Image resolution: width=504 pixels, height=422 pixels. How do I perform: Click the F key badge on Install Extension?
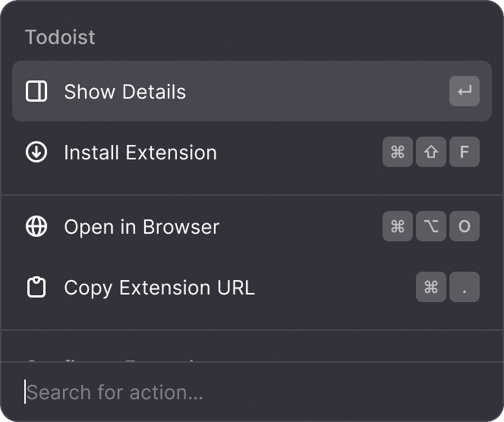tap(465, 153)
